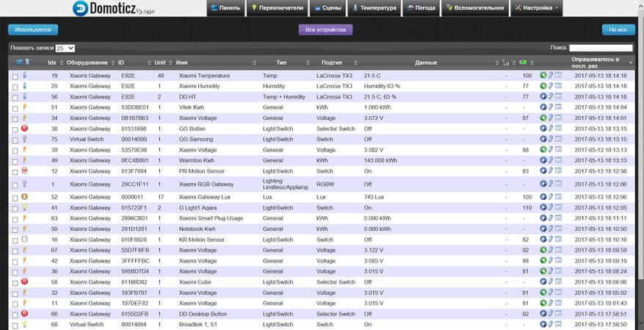Click Xiaomi Smart Plug Usage name text
This screenshot has height=330, width=644.
211,218
